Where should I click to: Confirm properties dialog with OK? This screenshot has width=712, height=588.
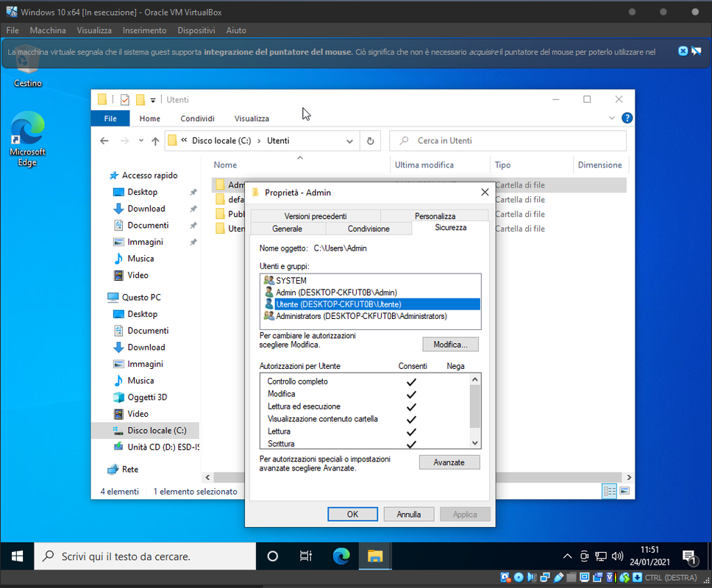pos(352,514)
